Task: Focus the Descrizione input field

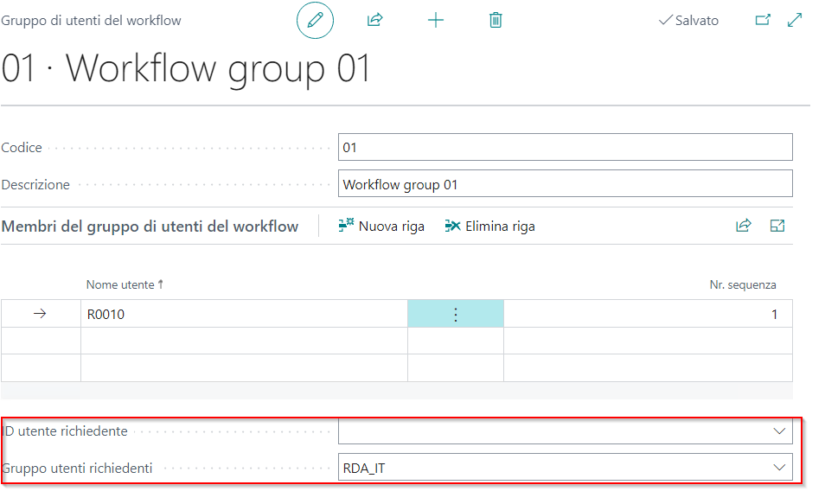Action: coord(565,183)
